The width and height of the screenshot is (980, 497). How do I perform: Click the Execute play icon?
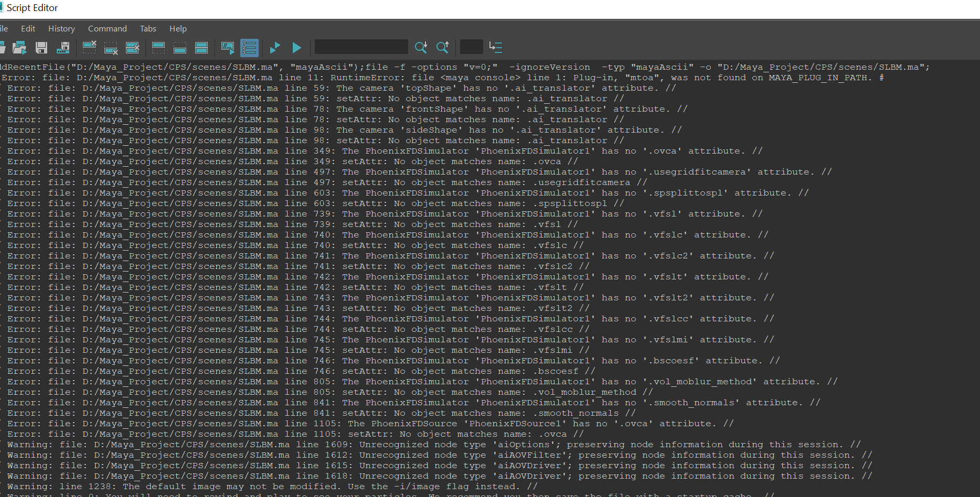coord(296,48)
